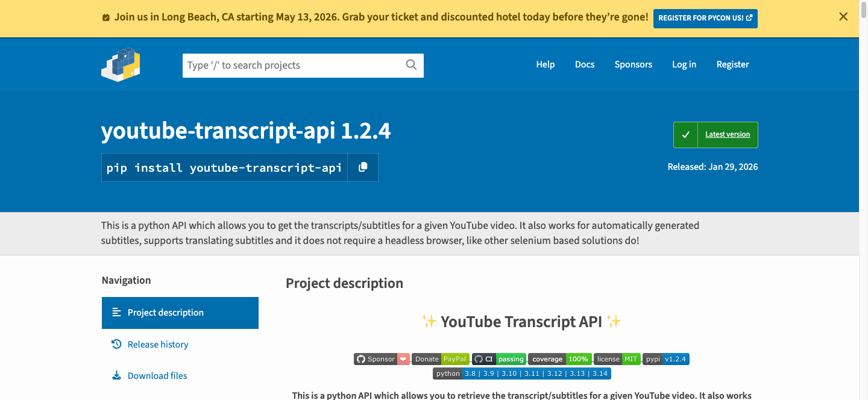Click the Project description heading

point(344,283)
